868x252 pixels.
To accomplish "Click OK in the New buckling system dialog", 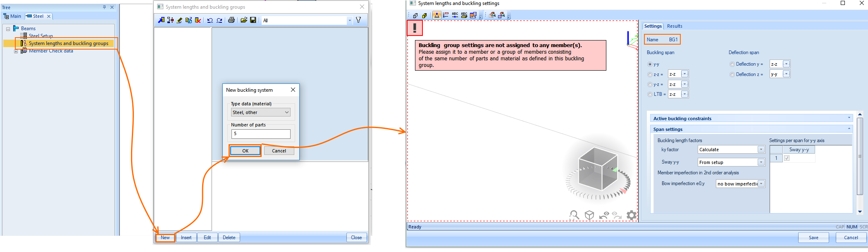I will (x=245, y=151).
